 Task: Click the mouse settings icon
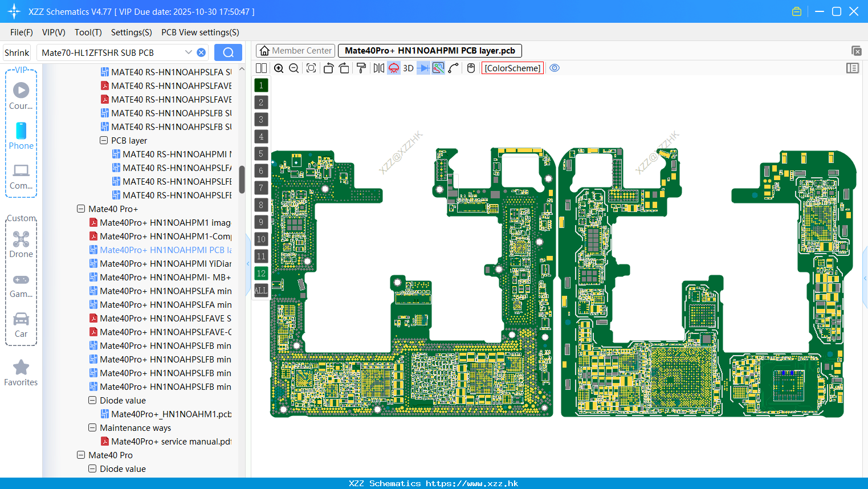471,68
